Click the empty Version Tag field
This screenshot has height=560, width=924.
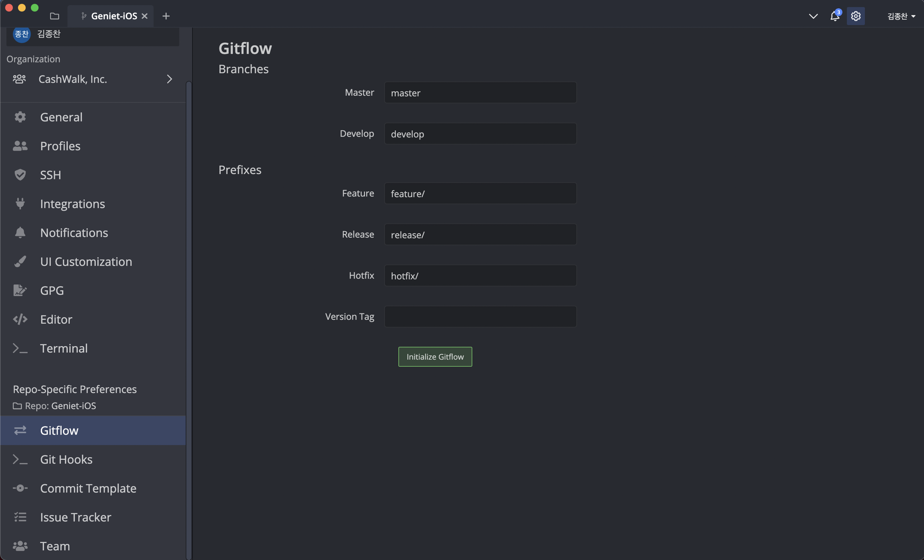480,317
